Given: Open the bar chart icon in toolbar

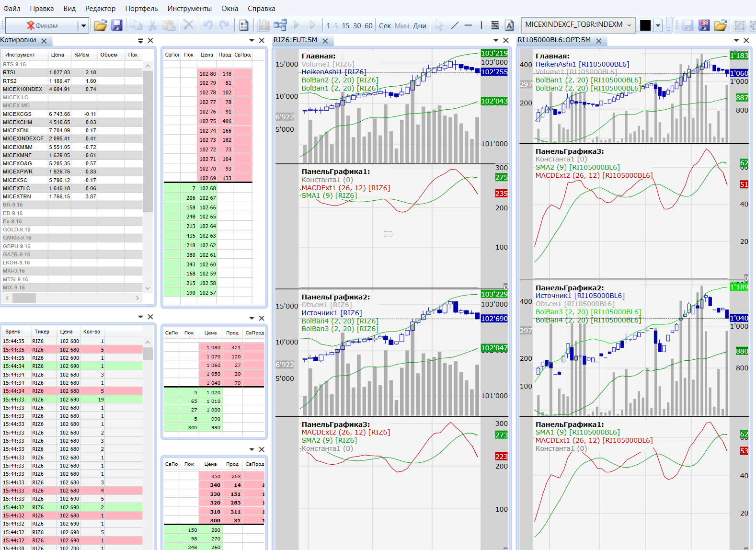Looking at the screenshot, I should 263,25.
